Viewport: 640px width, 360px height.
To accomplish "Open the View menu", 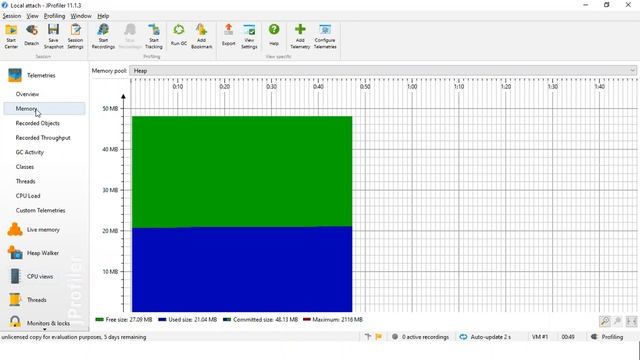I will (x=33, y=16).
